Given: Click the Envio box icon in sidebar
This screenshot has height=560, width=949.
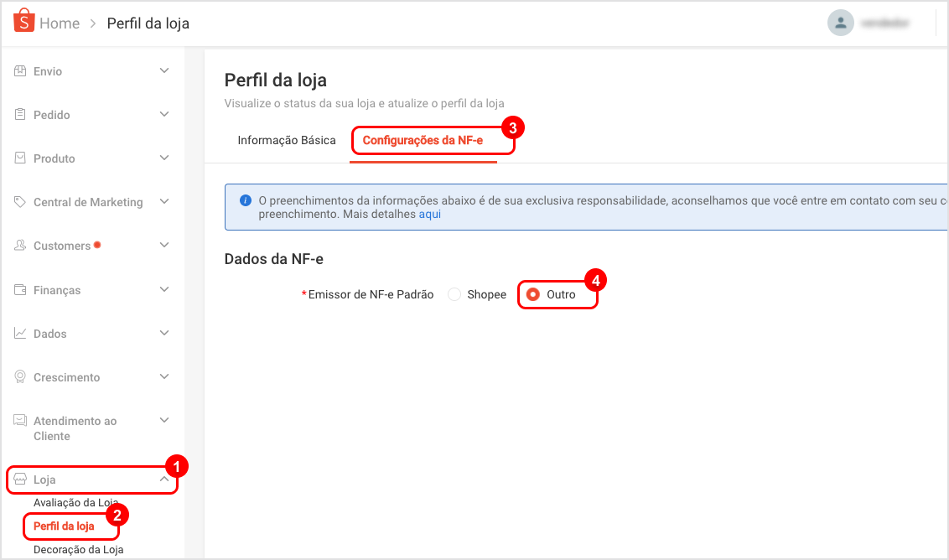Looking at the screenshot, I should point(21,71).
